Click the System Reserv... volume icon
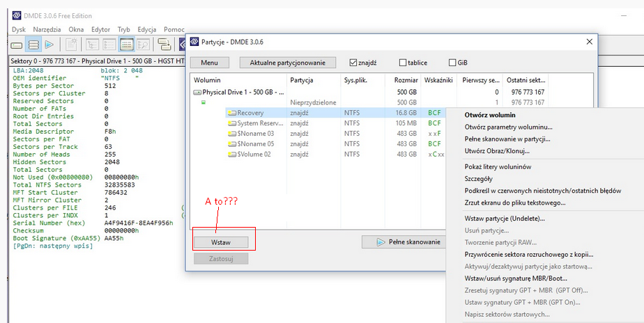This screenshot has height=323, width=644. click(233, 123)
